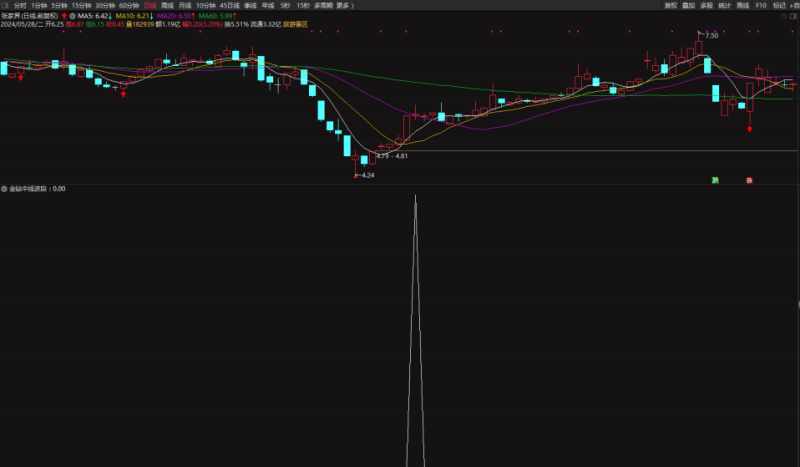
Task: Click the F10 company info button
Action: [x=761, y=5]
